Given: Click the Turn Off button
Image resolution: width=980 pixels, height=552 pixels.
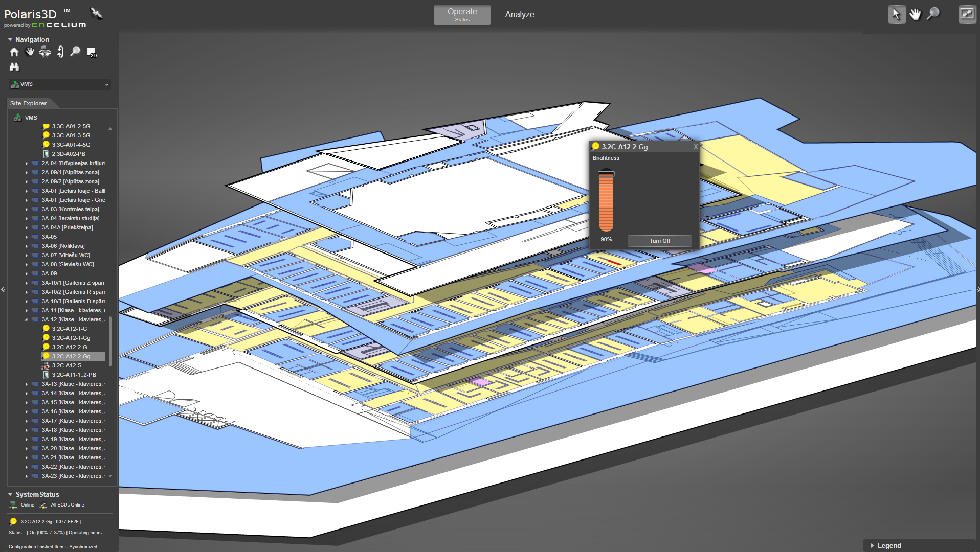Looking at the screenshot, I should pos(659,241).
